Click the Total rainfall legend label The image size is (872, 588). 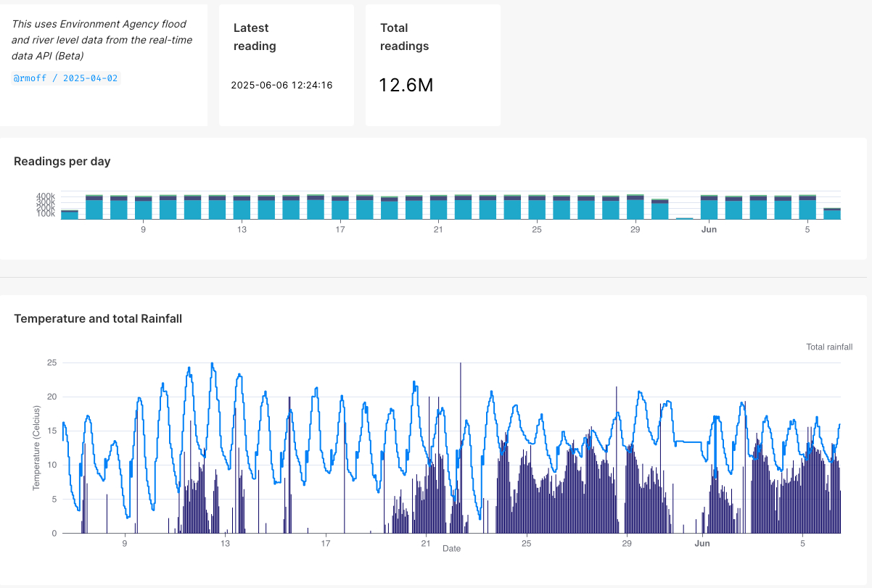pyautogui.click(x=829, y=347)
